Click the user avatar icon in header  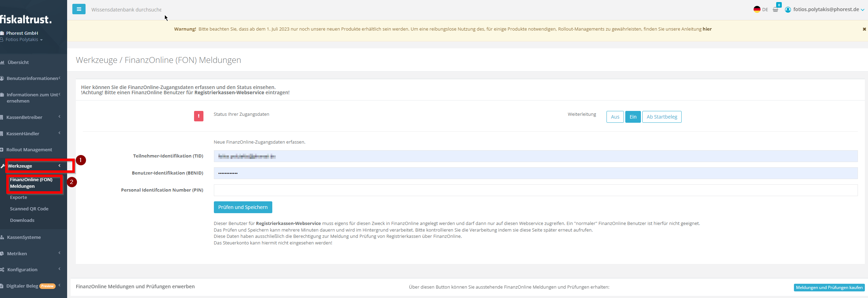[788, 10]
